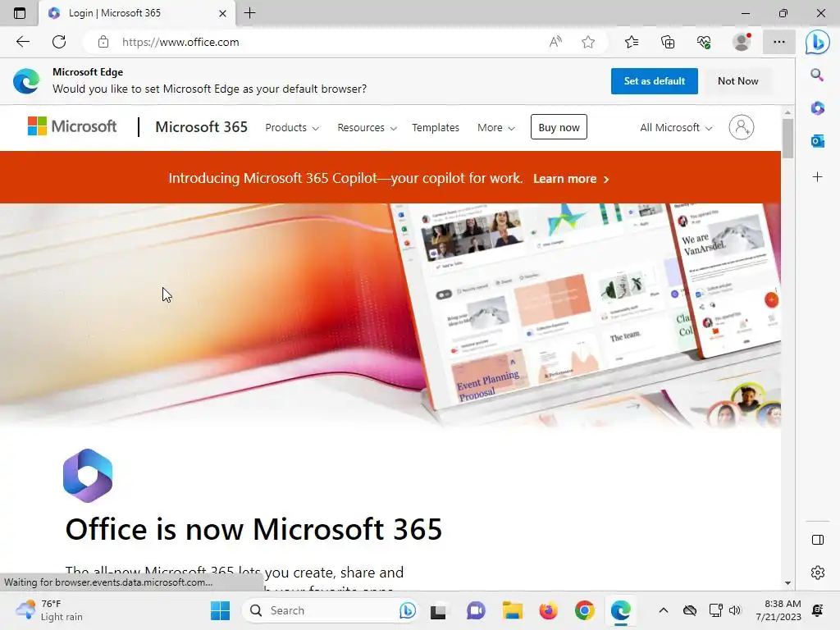Expand the Products menu
This screenshot has width=840, height=630.
pos(292,127)
